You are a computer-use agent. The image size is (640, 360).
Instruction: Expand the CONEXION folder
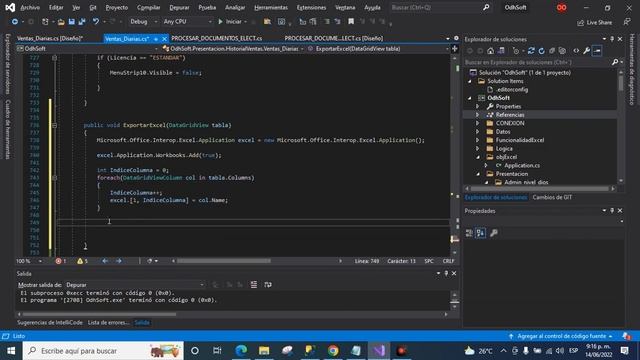pyautogui.click(x=478, y=123)
